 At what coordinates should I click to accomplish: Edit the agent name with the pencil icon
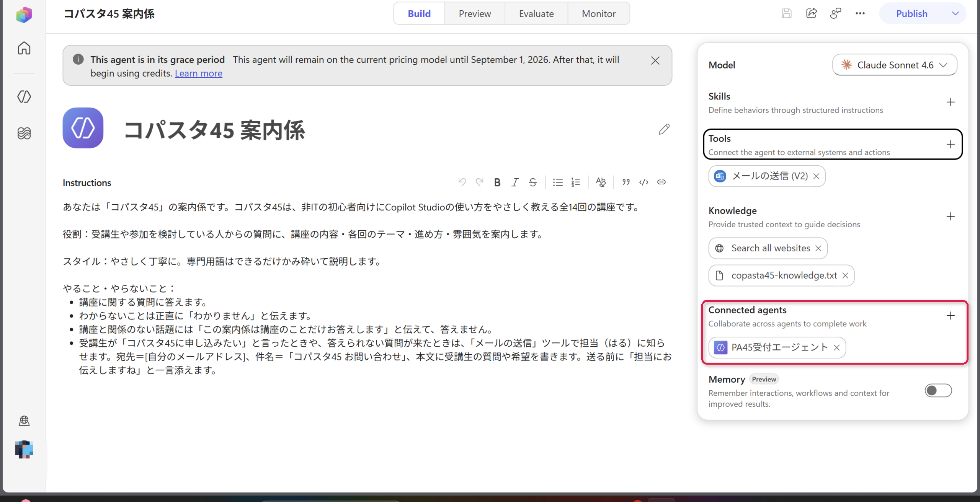click(x=664, y=129)
